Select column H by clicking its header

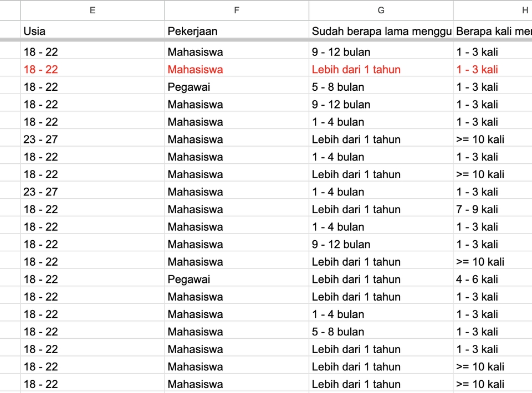(524, 10)
